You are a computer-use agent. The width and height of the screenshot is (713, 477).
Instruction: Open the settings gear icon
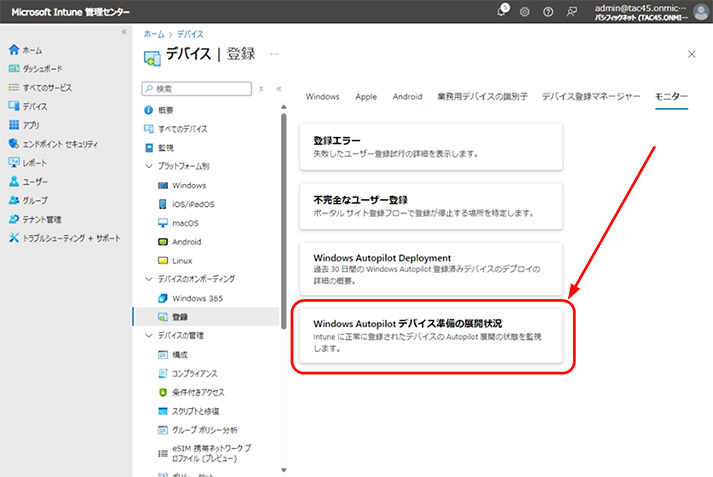pos(525,12)
